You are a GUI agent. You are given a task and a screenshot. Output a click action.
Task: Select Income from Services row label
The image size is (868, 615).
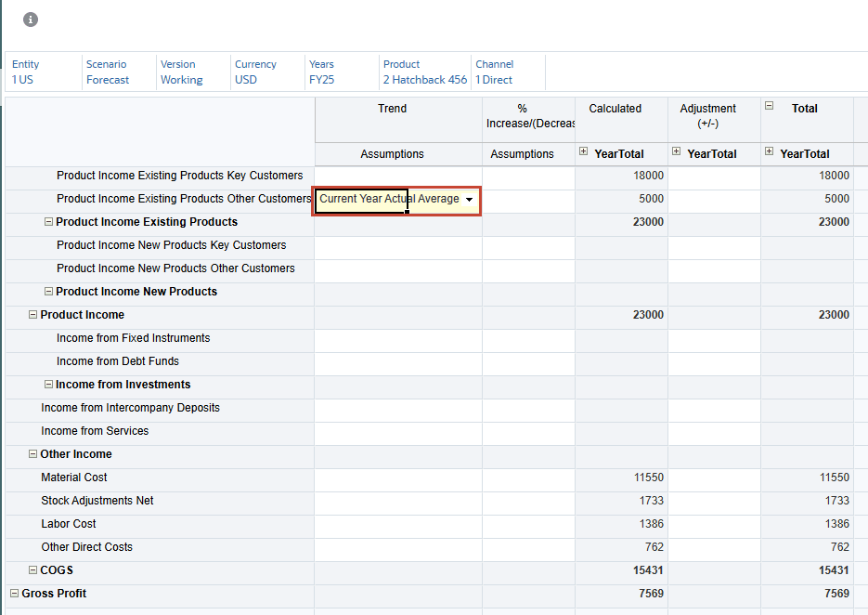coord(95,431)
